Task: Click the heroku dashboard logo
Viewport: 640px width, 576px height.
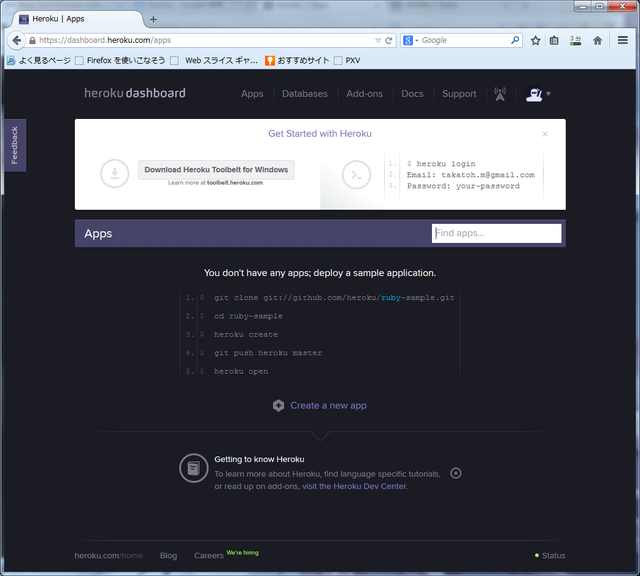Action: [x=135, y=93]
